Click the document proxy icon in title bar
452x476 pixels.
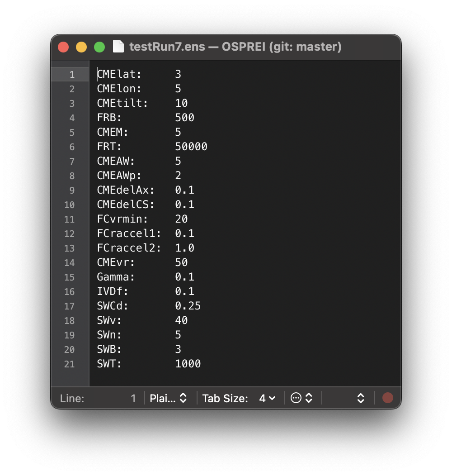[118, 47]
